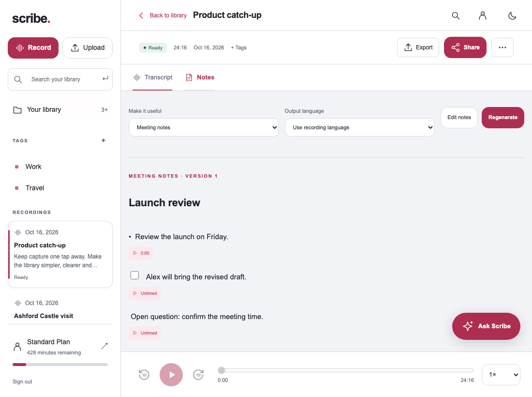Toggle dark mode with the moon icon
The width and height of the screenshot is (532, 397).
point(512,15)
